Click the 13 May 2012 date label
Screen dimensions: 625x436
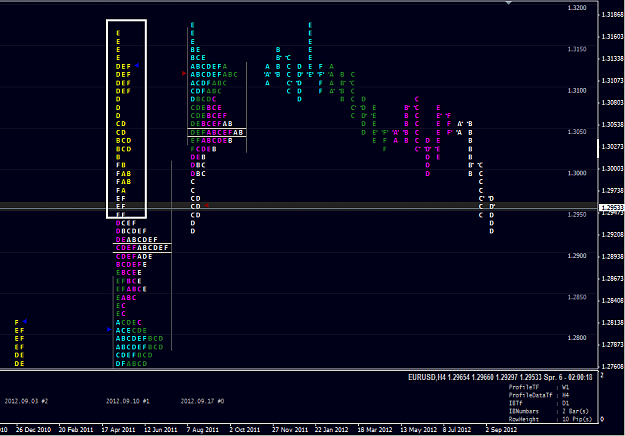pyautogui.click(x=419, y=430)
